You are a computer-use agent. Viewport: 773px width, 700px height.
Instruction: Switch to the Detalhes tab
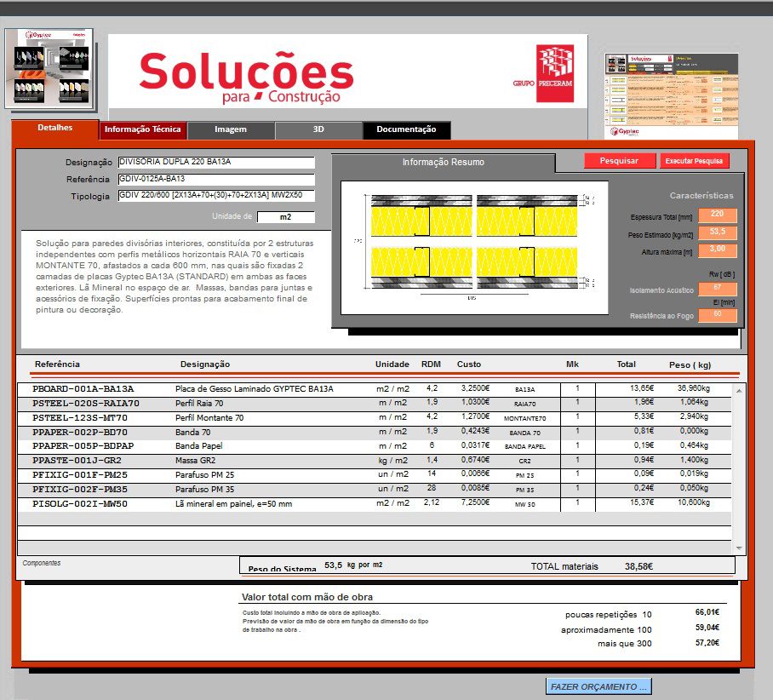[54, 128]
